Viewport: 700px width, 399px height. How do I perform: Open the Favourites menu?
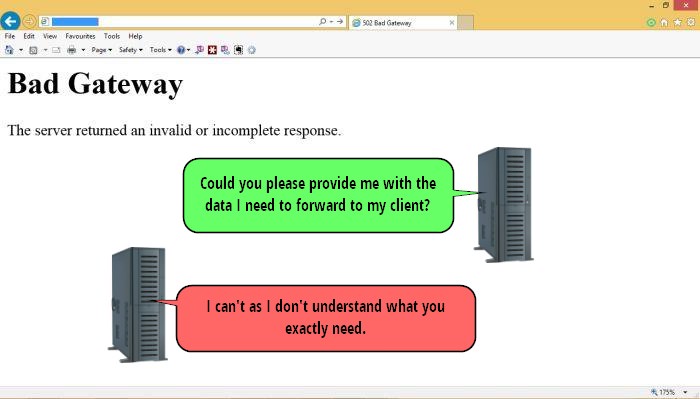80,36
